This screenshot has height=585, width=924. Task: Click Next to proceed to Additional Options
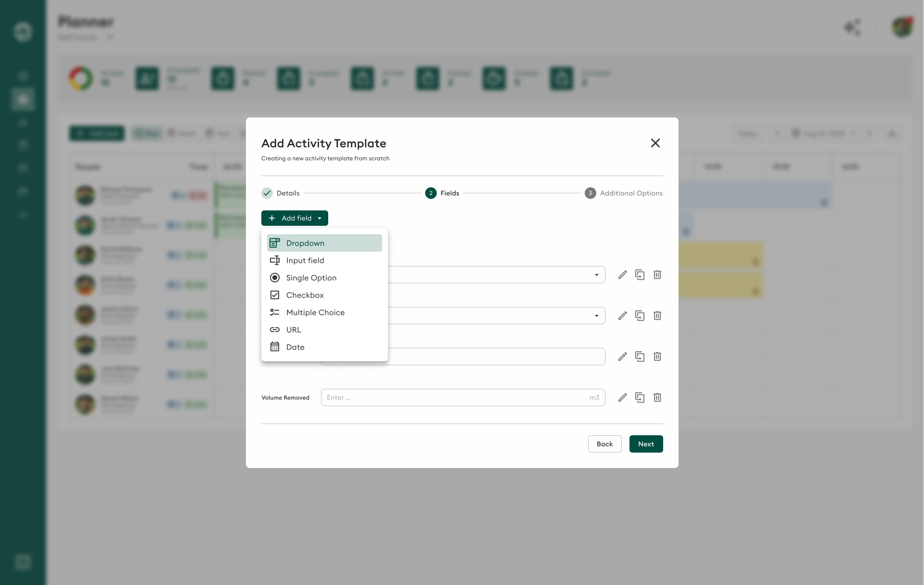646,444
